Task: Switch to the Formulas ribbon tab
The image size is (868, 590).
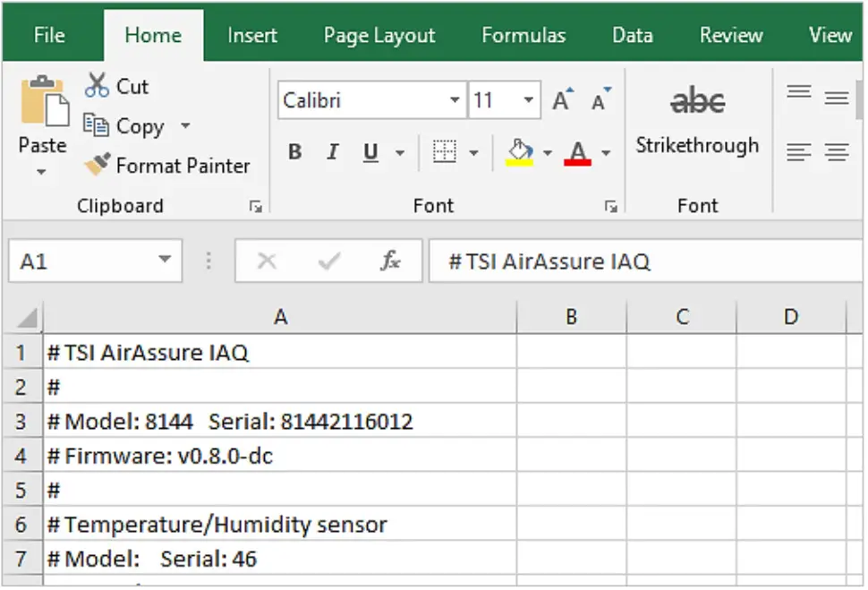Action: [523, 35]
